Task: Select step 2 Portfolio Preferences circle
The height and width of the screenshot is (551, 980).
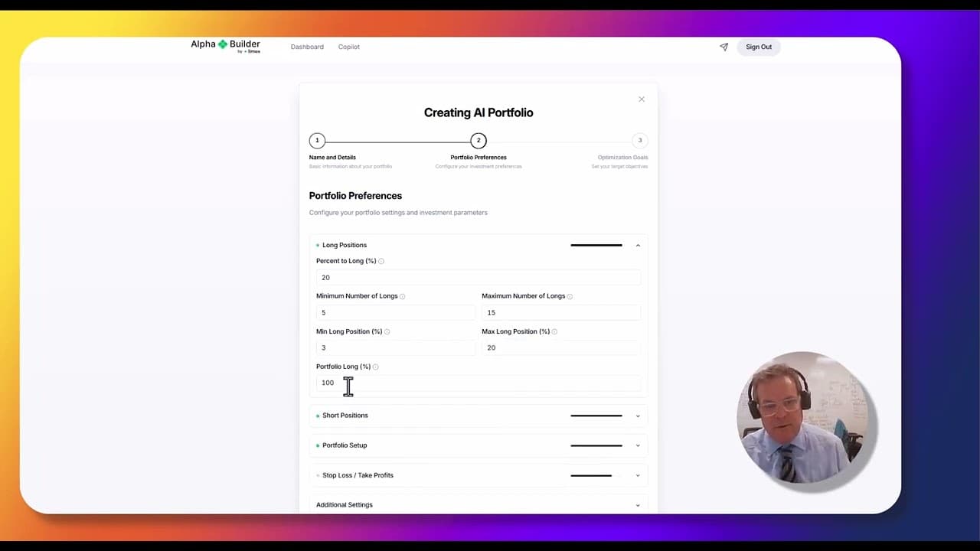Action: (x=479, y=140)
